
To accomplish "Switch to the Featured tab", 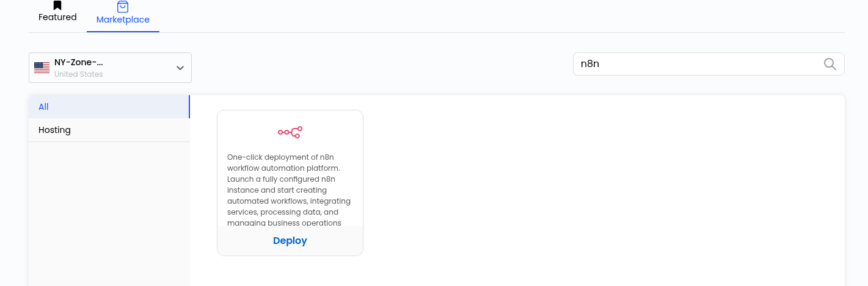I will coord(57,17).
